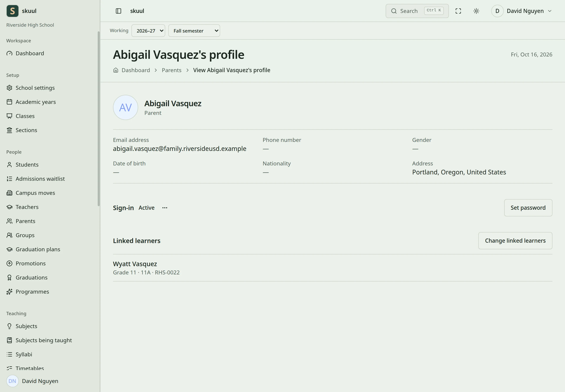This screenshot has height=392, width=565.
Task: Click the skuul S logo
Action: tap(12, 11)
